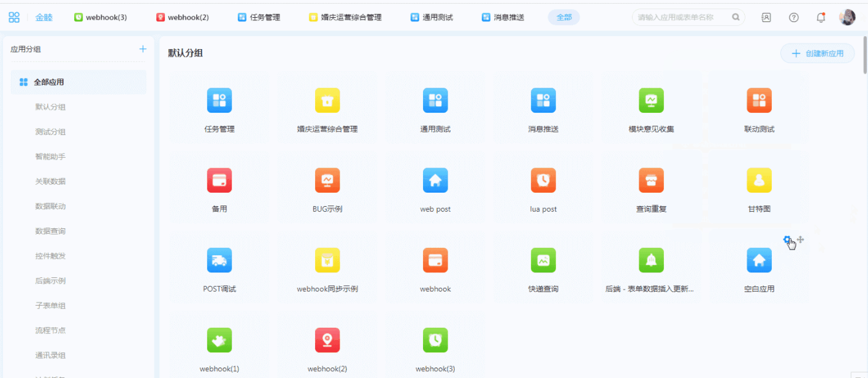
Task: Click the app name search input field
Action: click(x=682, y=18)
